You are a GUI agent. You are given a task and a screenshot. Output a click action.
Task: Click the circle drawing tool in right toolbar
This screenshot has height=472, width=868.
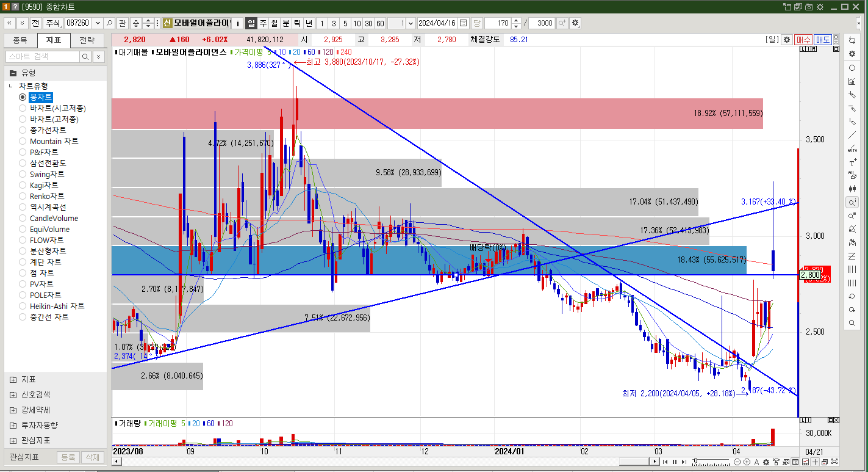pos(852,68)
